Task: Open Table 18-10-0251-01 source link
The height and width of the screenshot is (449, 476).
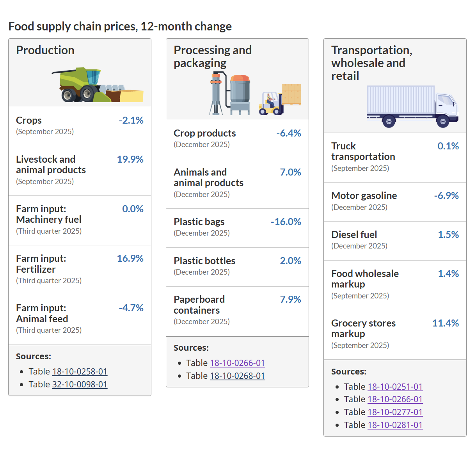Action: [395, 387]
